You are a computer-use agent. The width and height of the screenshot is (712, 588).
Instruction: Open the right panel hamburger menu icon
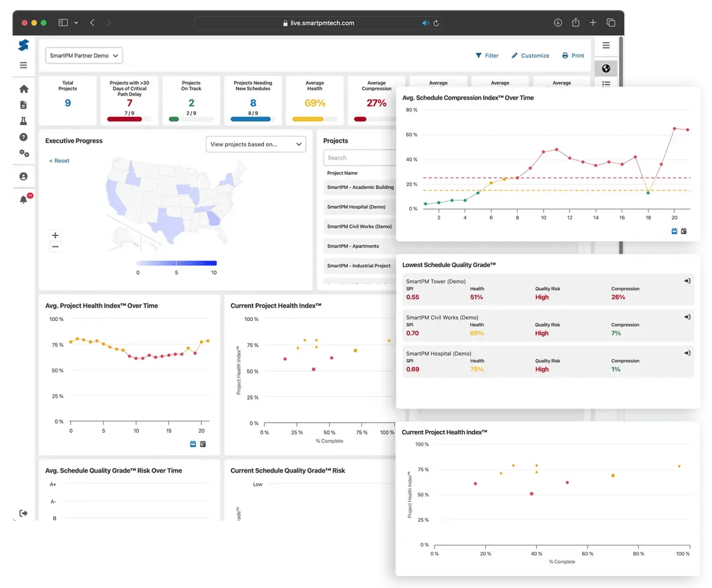tap(606, 45)
